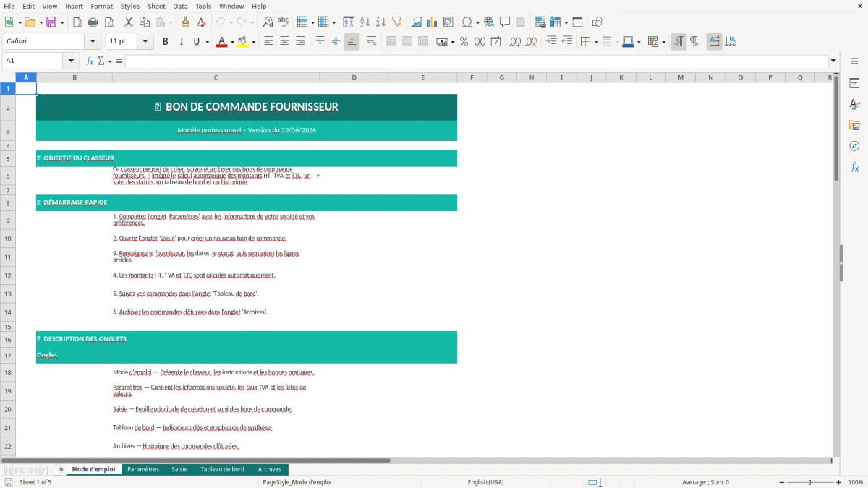
Task: Sort descending Z to A
Action: pyautogui.click(x=381, y=22)
